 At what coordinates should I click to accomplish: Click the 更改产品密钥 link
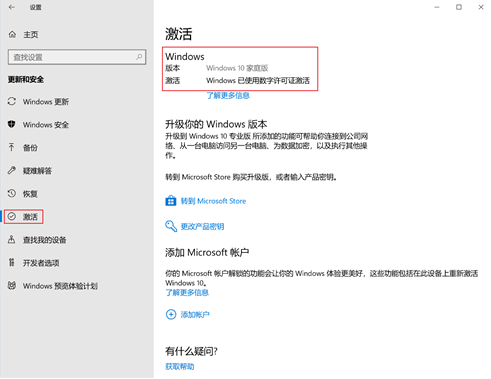tap(202, 226)
